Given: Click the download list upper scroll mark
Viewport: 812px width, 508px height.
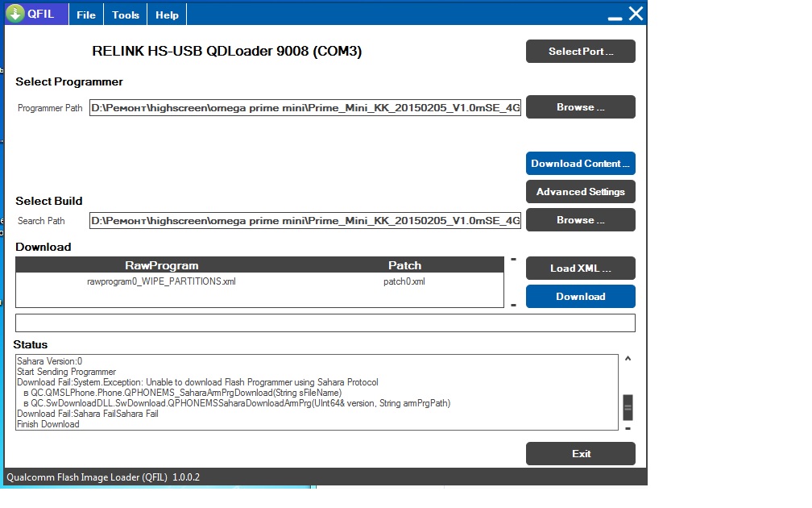Looking at the screenshot, I should 513,259.
